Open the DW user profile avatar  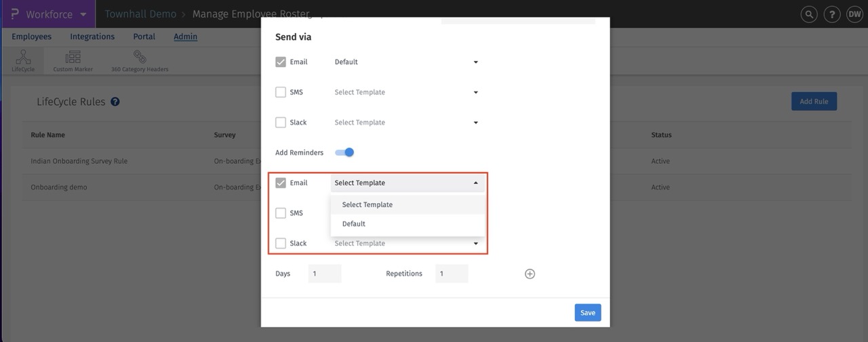(x=854, y=14)
